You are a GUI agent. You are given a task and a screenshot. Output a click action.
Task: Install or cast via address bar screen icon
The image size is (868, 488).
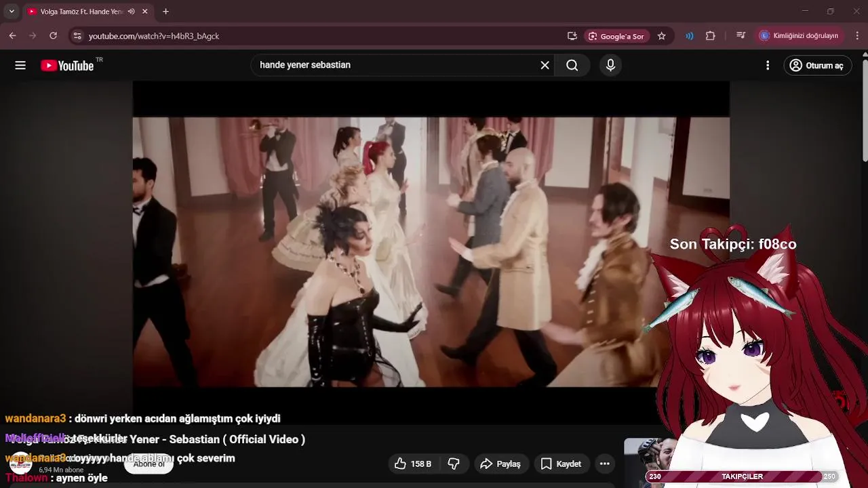pos(572,36)
